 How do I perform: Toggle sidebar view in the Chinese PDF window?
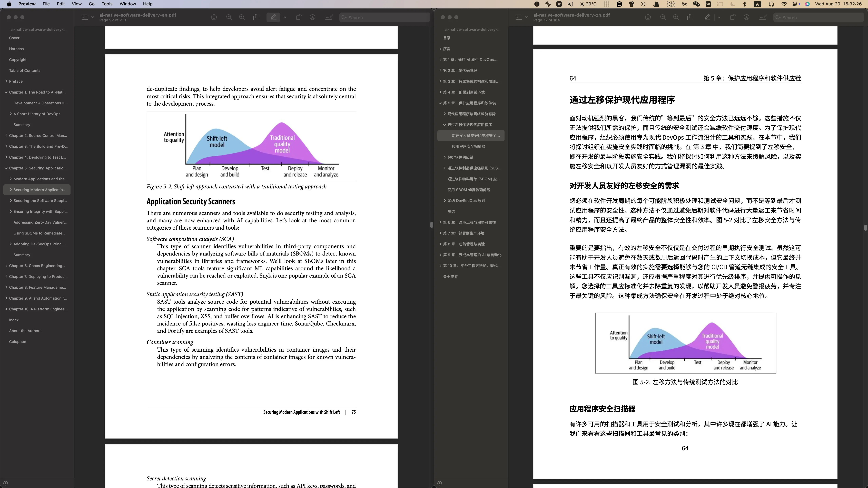coord(519,17)
